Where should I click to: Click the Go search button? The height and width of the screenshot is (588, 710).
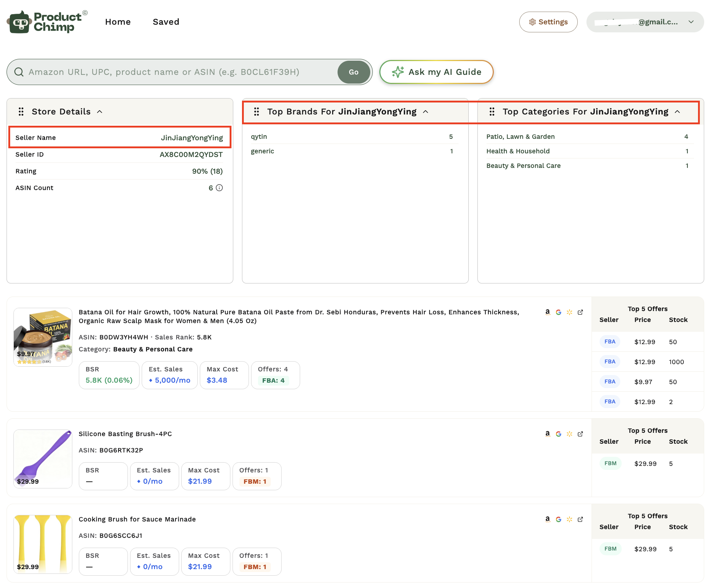click(354, 72)
